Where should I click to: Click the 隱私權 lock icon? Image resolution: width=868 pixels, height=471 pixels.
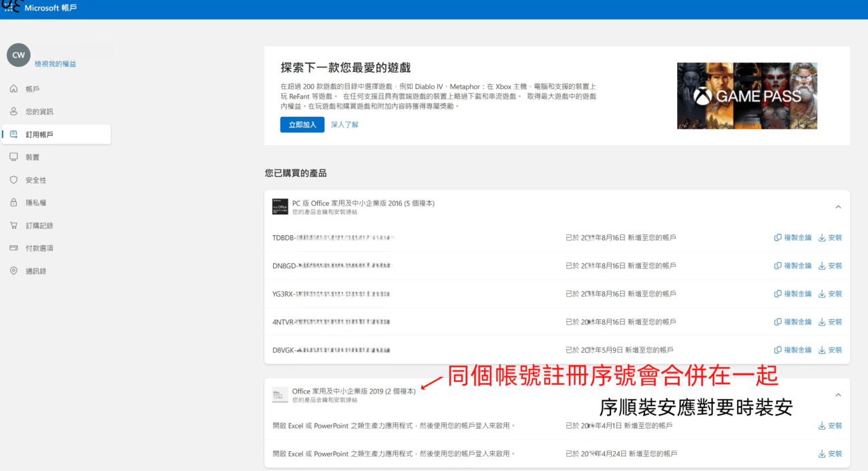13,202
